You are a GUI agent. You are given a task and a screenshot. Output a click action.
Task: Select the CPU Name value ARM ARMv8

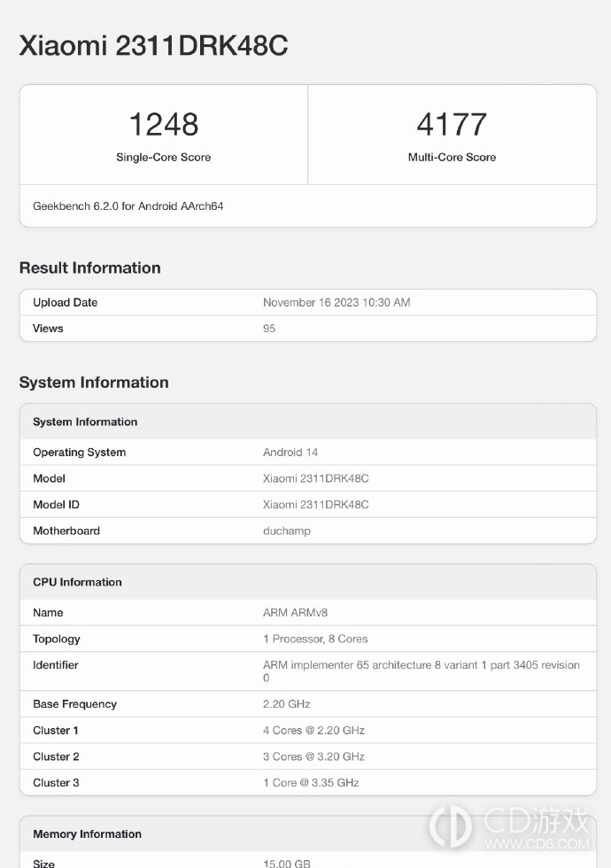[296, 613]
